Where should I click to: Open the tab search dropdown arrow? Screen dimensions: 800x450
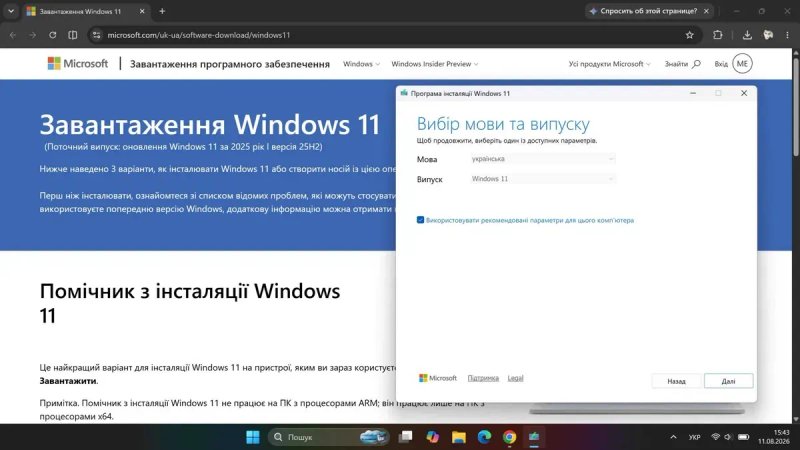[x=11, y=11]
